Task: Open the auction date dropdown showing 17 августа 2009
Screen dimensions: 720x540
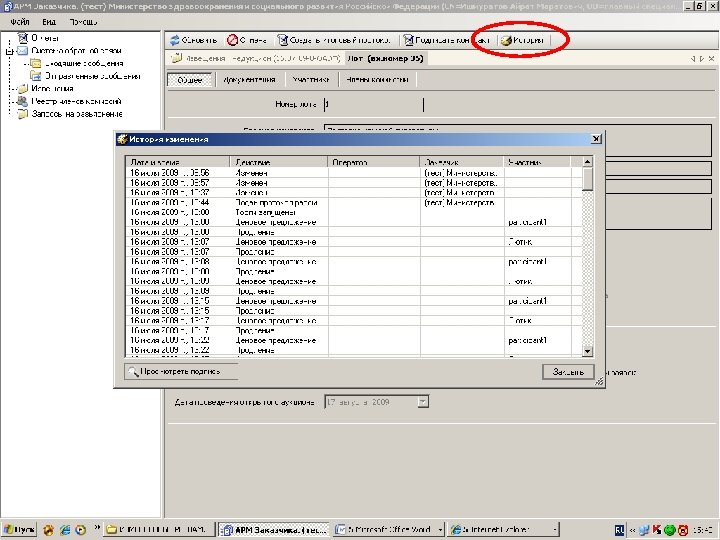Action: pyautogui.click(x=423, y=402)
